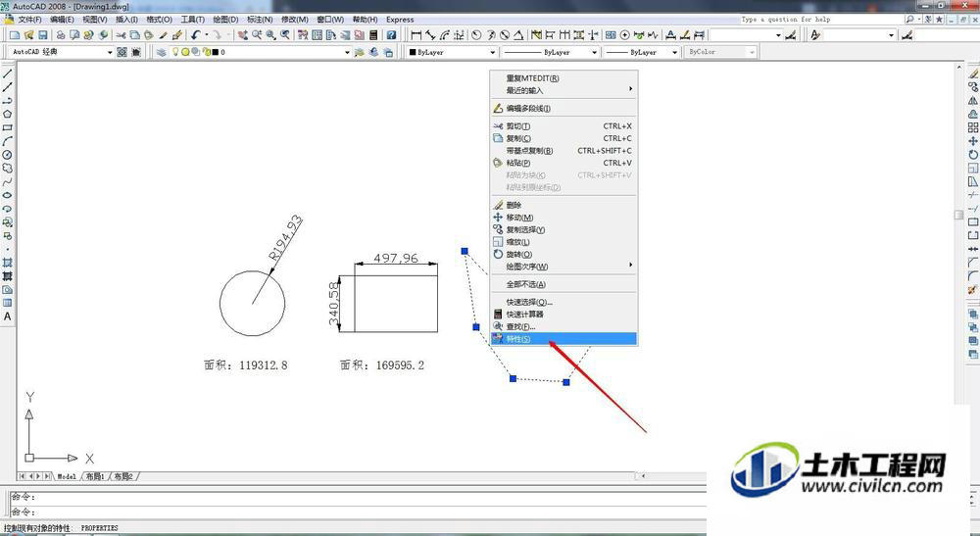Click the Tolerance dimension icon
This screenshot has height=536, width=980.
coord(611,35)
